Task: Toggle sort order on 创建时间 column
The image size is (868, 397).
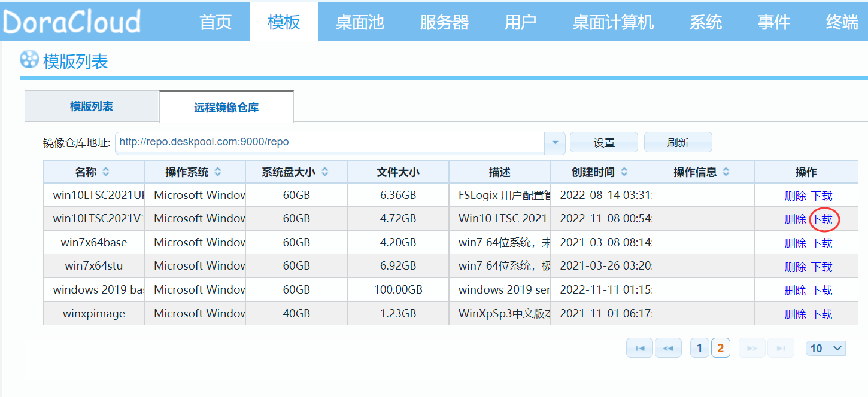Action: [x=624, y=172]
